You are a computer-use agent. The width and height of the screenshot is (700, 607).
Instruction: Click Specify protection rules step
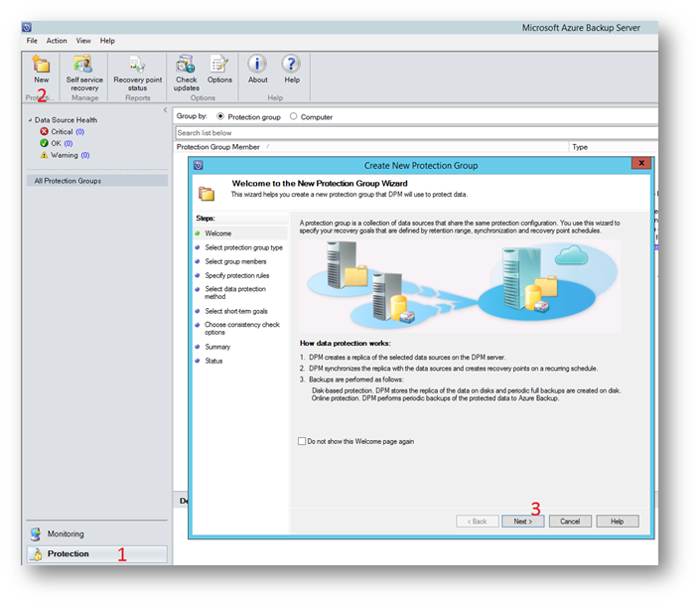237,275
